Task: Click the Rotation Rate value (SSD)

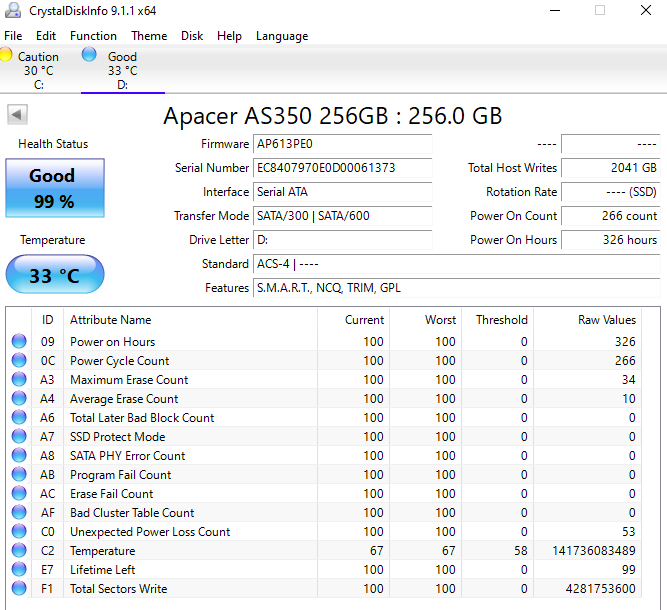Action: [611, 192]
